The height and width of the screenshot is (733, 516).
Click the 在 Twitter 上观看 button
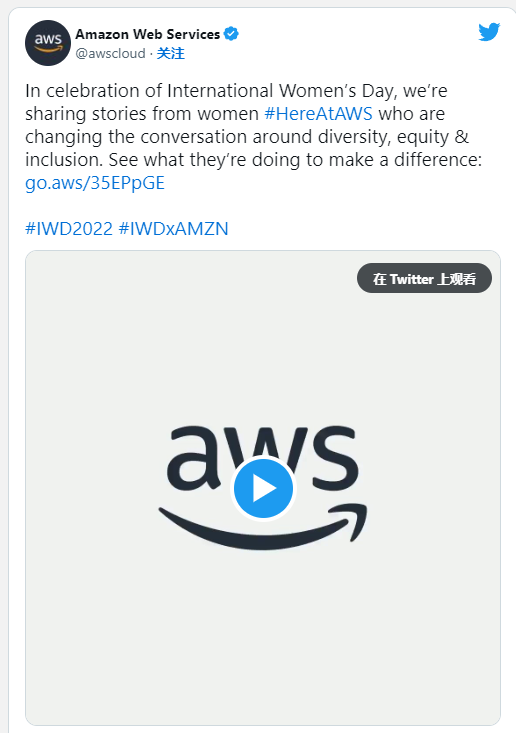(x=424, y=279)
